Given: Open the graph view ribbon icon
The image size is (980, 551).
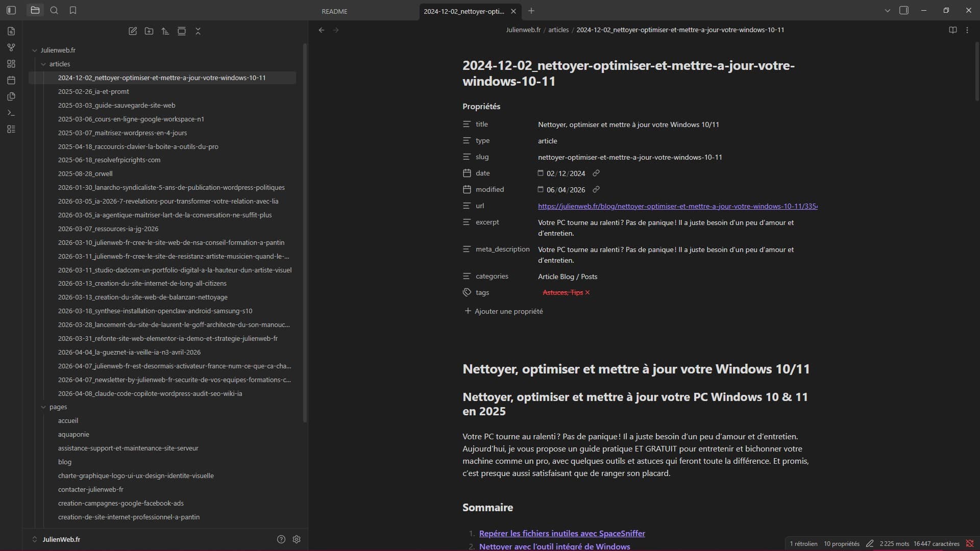Looking at the screenshot, I should click(11, 47).
